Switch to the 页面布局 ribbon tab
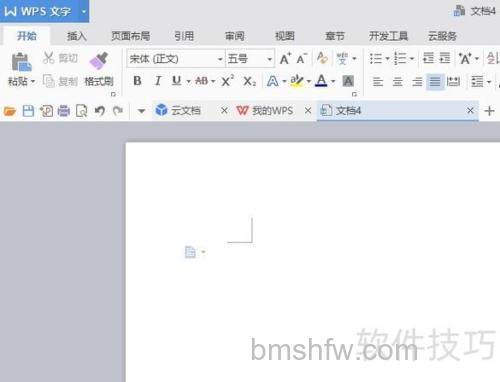 coord(131,36)
